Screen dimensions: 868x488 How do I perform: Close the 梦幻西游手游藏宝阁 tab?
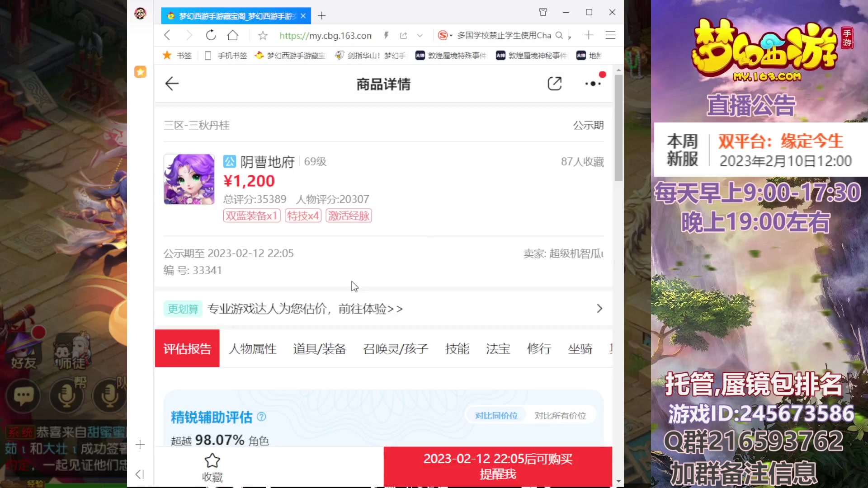(x=303, y=16)
